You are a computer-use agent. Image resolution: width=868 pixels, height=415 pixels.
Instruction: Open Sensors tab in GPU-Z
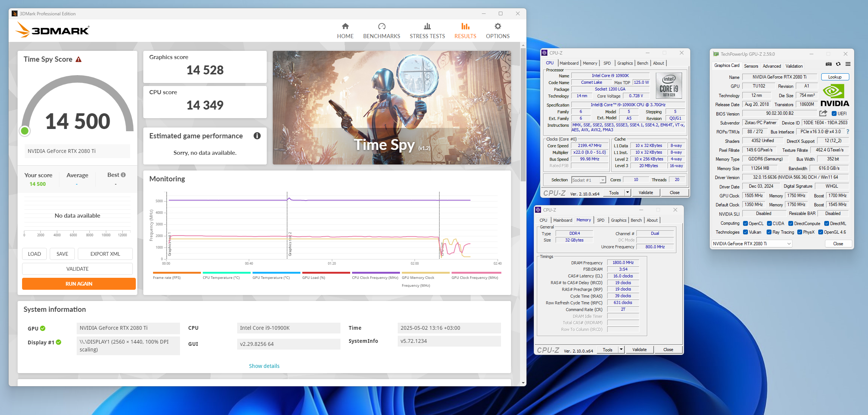tap(751, 66)
